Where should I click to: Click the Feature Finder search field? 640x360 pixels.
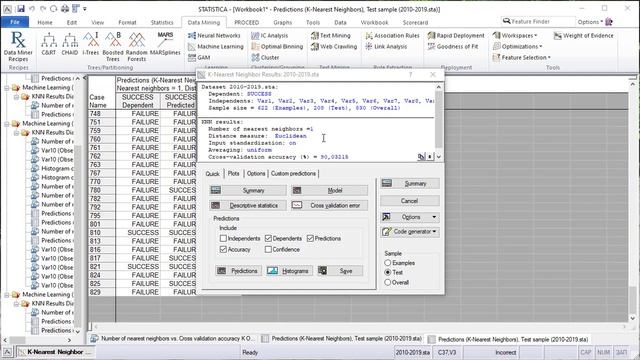click(538, 22)
